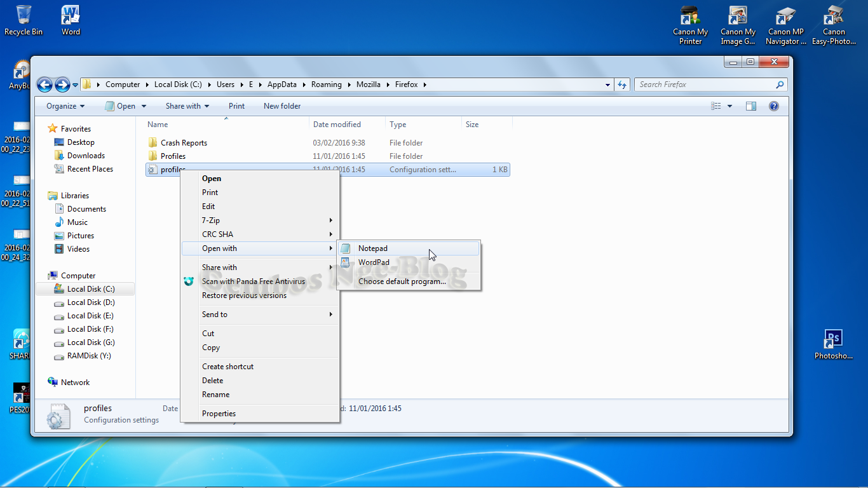Click the Back navigation arrow

click(44, 85)
